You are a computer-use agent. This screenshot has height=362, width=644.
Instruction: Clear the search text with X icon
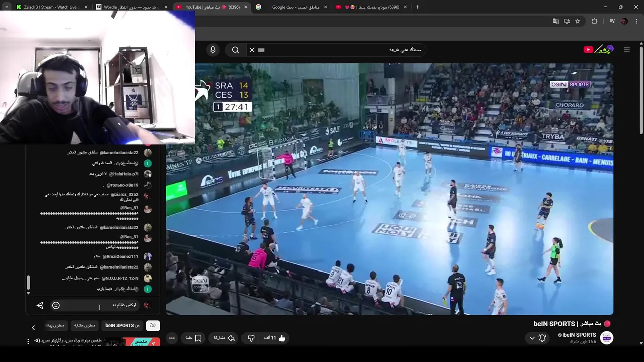pyautogui.click(x=252, y=50)
